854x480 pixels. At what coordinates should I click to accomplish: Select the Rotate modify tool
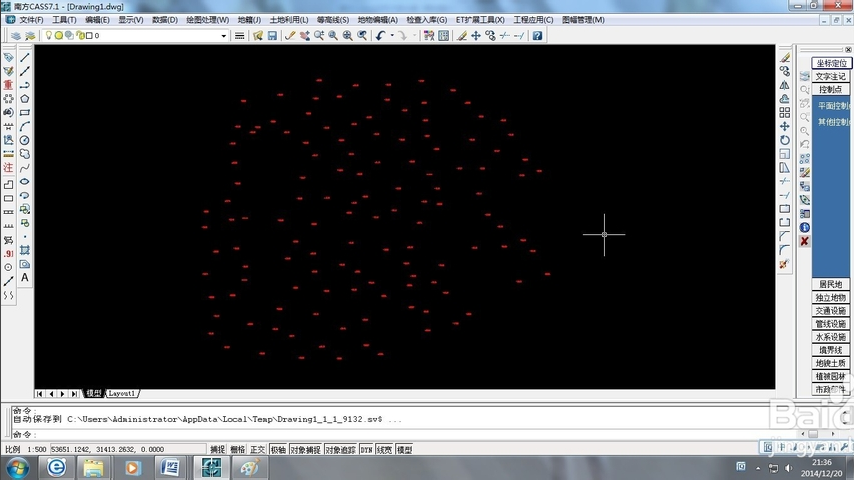(x=784, y=140)
